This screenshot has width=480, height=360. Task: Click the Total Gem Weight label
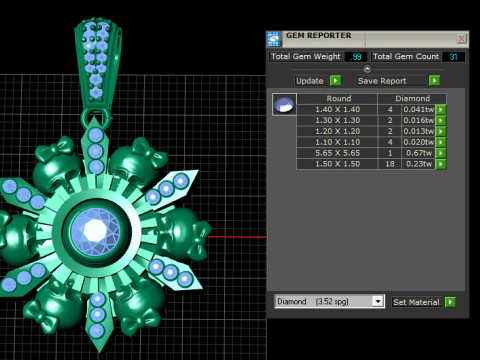click(x=306, y=57)
